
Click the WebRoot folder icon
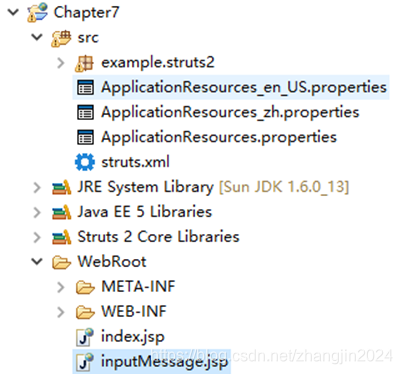61,262
